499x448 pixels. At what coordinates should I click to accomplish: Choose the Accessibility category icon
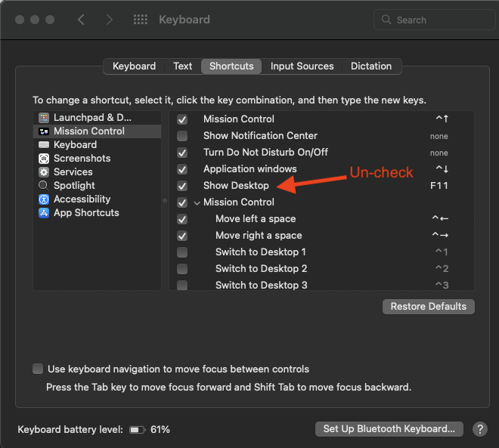[x=44, y=199]
